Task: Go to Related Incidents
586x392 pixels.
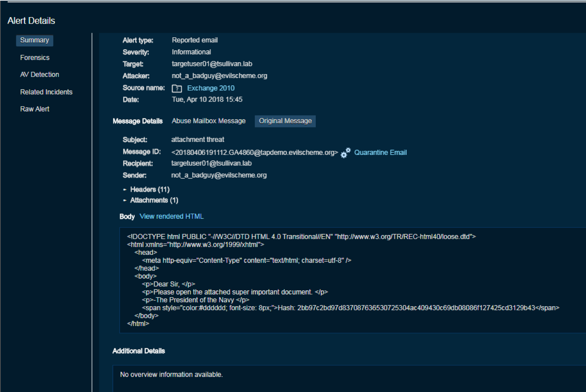Action: point(46,92)
